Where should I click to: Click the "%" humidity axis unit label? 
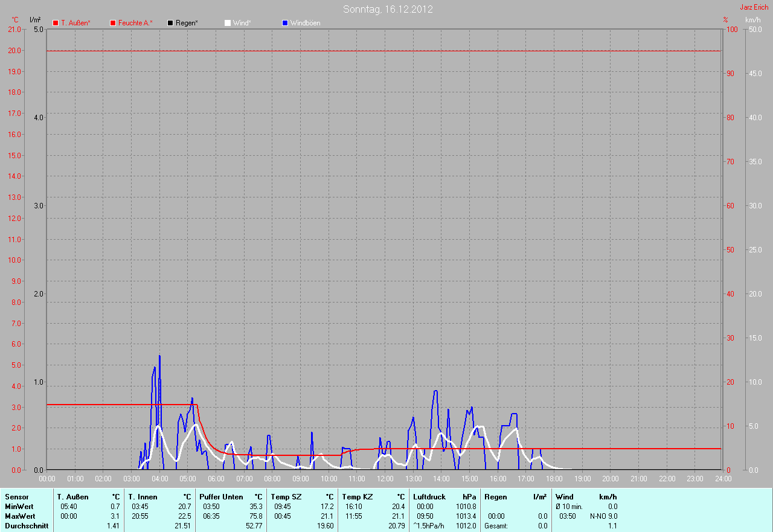725,20
